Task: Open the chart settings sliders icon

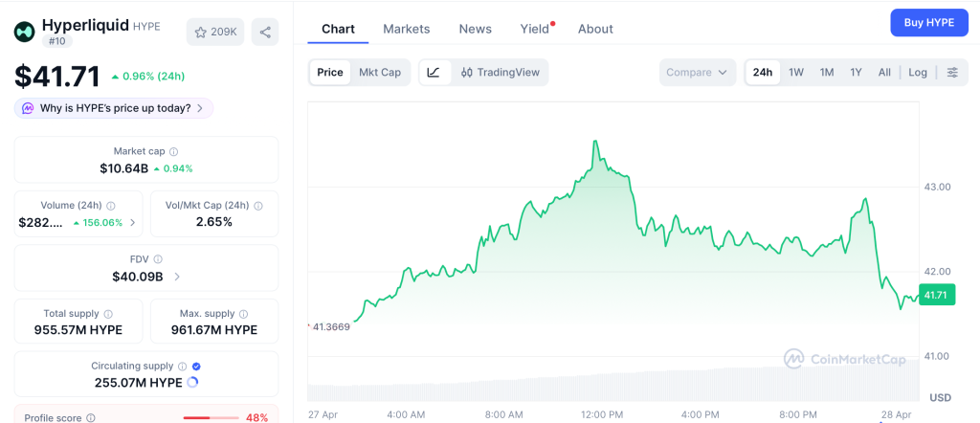Action: [x=951, y=73]
